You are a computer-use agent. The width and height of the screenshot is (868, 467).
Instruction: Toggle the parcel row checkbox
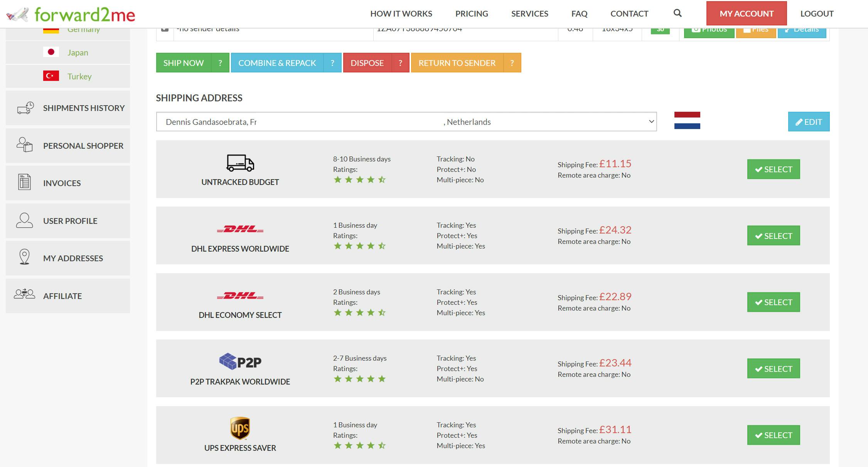pos(165,29)
